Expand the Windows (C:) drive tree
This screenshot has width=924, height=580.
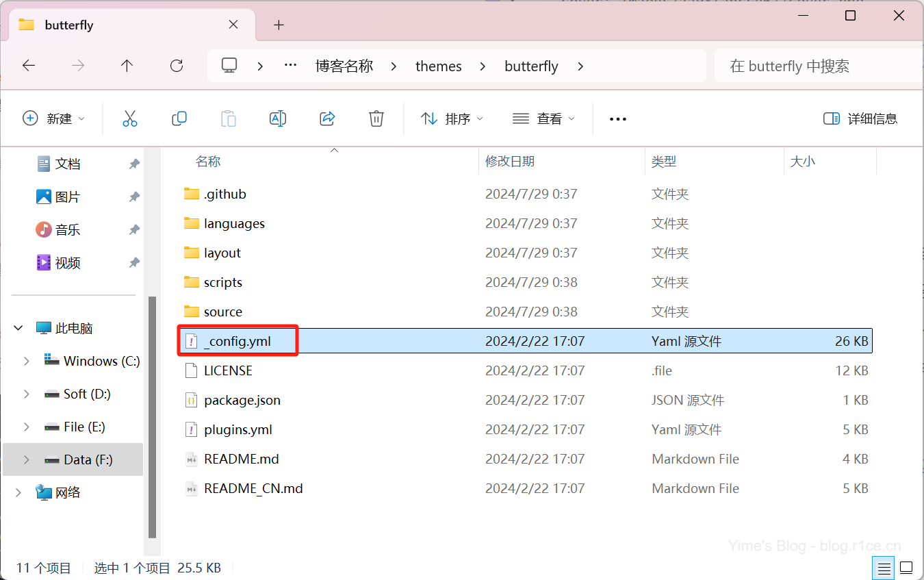(x=27, y=361)
